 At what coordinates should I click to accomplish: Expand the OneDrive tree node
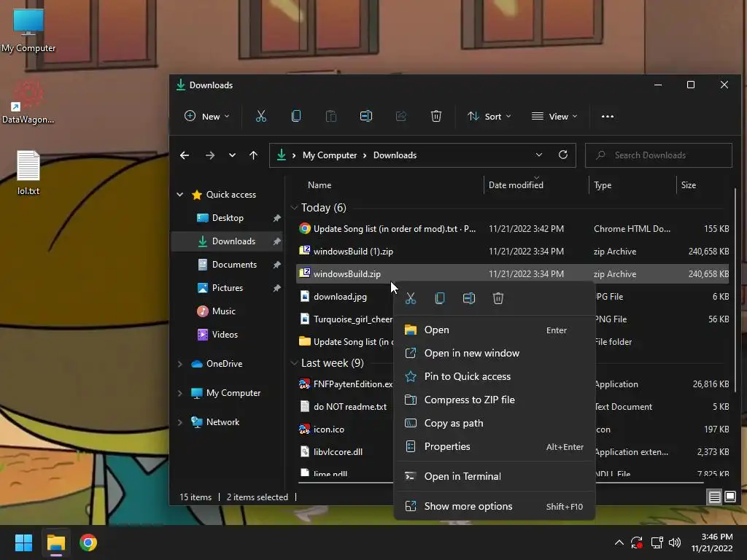tap(180, 364)
